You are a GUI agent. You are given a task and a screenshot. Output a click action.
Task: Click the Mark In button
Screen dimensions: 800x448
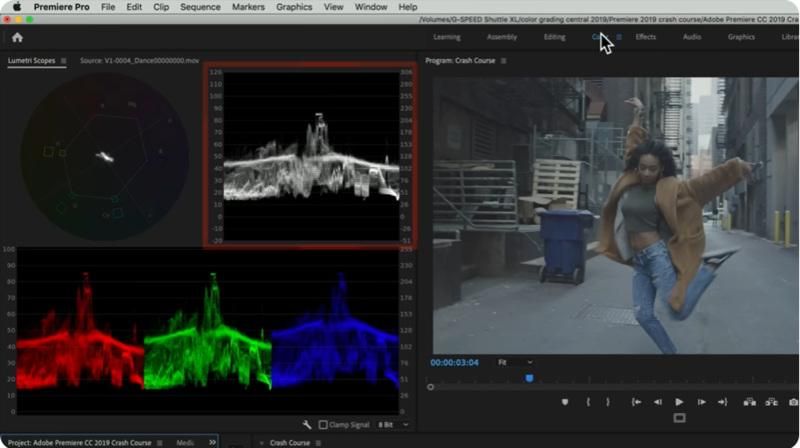click(x=588, y=402)
